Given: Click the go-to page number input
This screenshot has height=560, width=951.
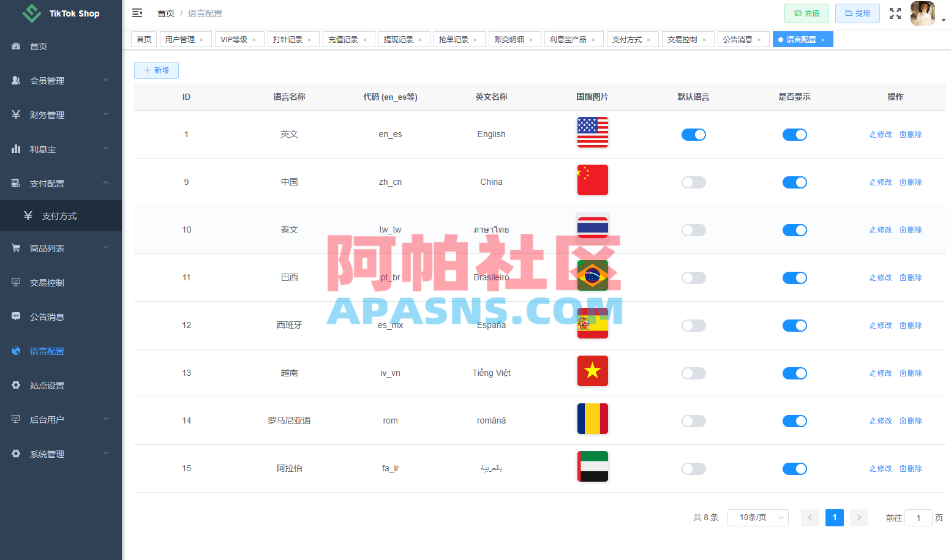Looking at the screenshot, I should pos(919,518).
